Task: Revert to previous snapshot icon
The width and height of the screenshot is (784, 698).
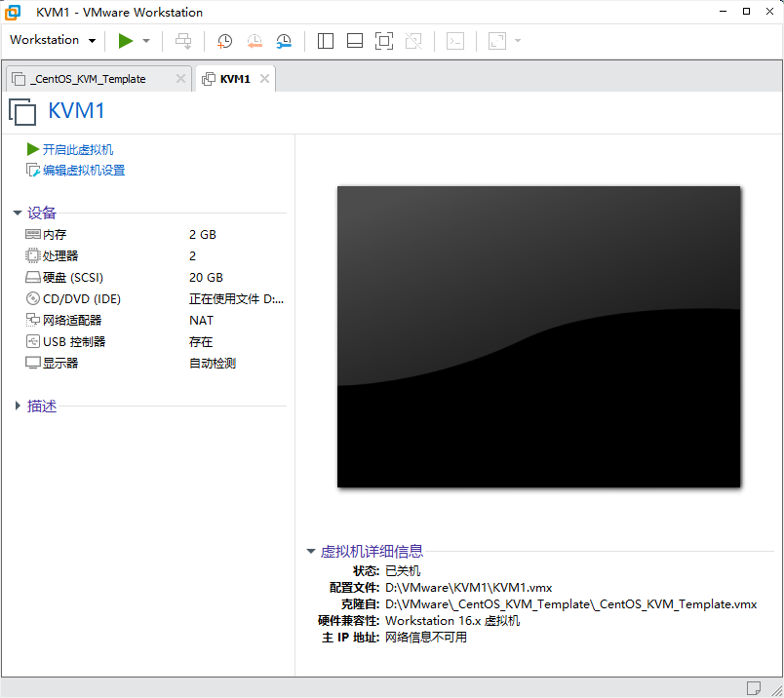Action: pyautogui.click(x=255, y=41)
